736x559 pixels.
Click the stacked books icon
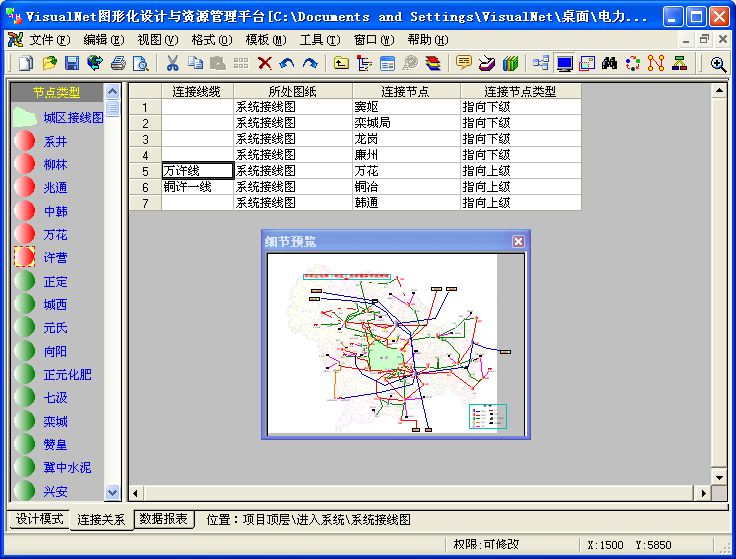pyautogui.click(x=510, y=63)
